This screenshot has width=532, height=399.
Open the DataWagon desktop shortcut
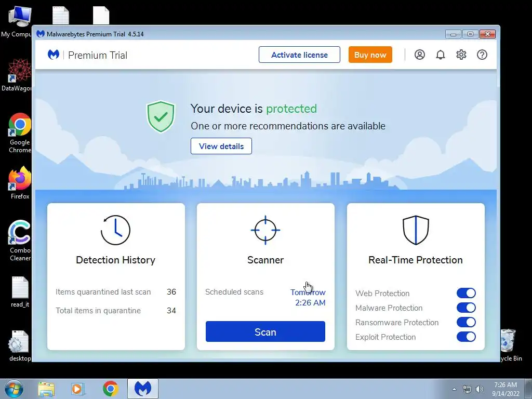[17, 75]
